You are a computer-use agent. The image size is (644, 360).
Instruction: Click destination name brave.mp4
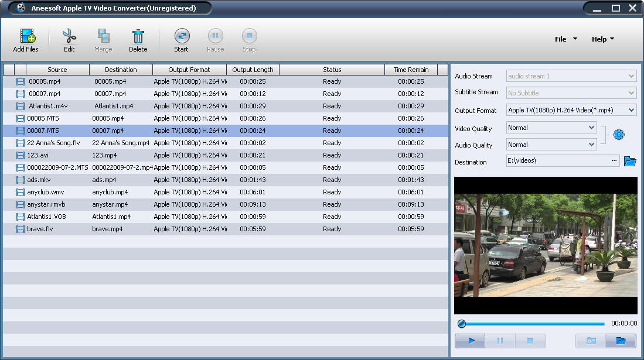tap(107, 229)
